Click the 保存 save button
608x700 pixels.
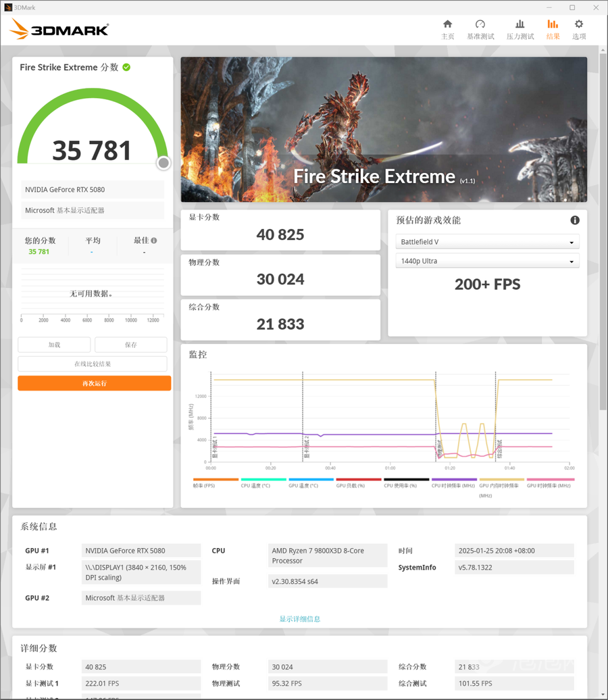[x=130, y=345]
